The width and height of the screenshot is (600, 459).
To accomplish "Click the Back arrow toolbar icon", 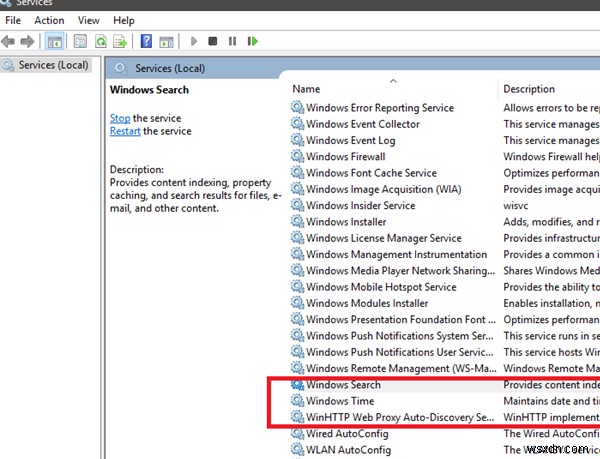I will (x=8, y=41).
